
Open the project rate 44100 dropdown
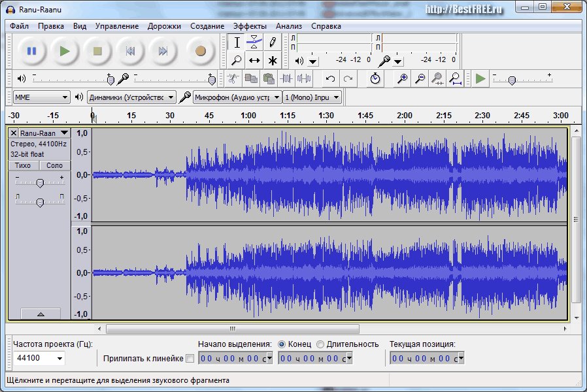(39, 358)
